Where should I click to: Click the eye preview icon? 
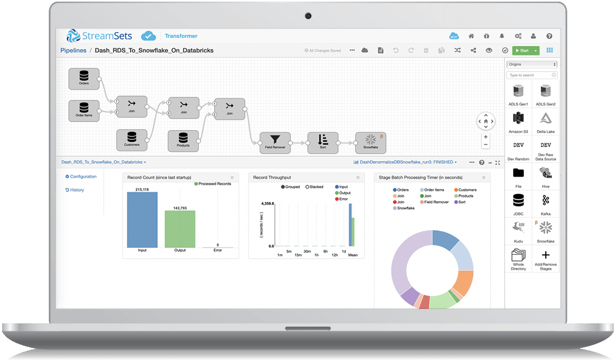click(x=489, y=50)
